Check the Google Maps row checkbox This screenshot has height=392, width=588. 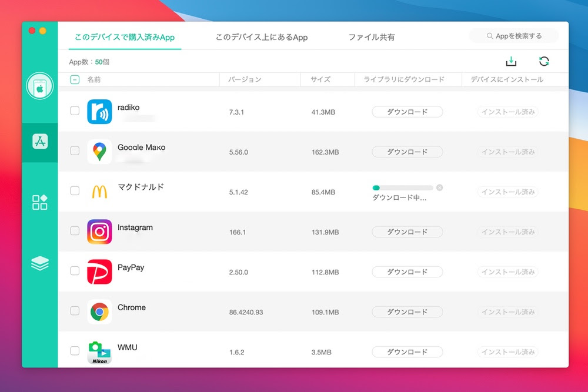75,150
